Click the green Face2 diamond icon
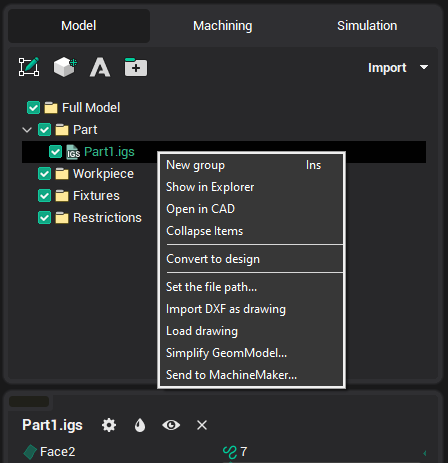This screenshot has height=463, width=448. (30, 452)
